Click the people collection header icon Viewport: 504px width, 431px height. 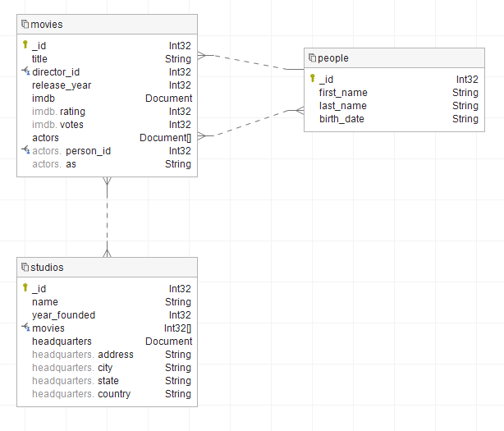[312, 58]
